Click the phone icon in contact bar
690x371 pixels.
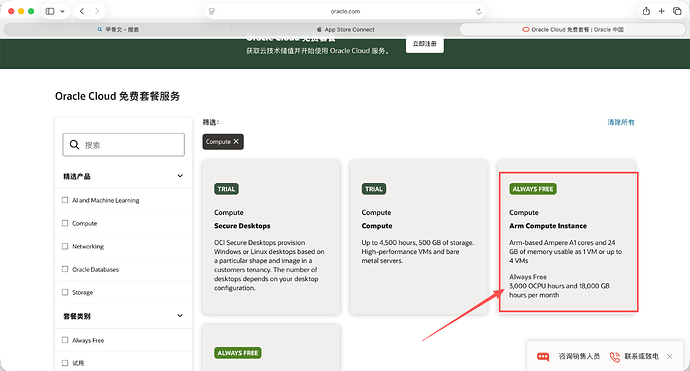pyautogui.click(x=614, y=356)
